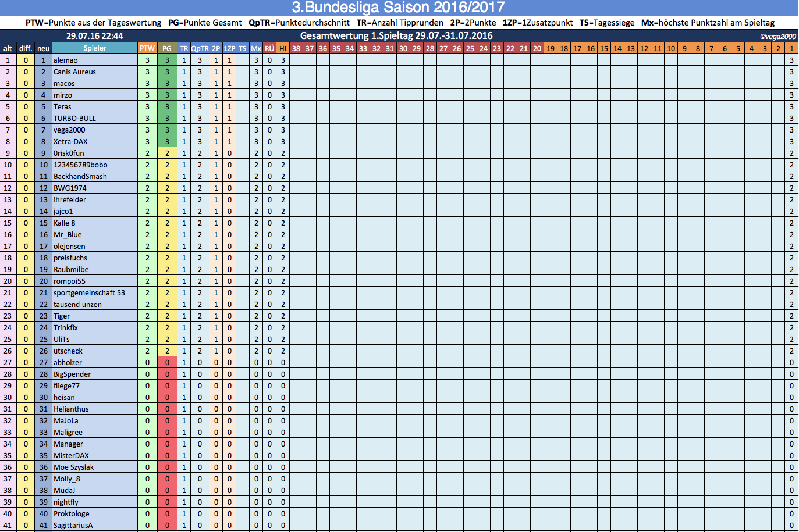Select player name 'BigSpender'
The image size is (799, 532).
tap(72, 374)
